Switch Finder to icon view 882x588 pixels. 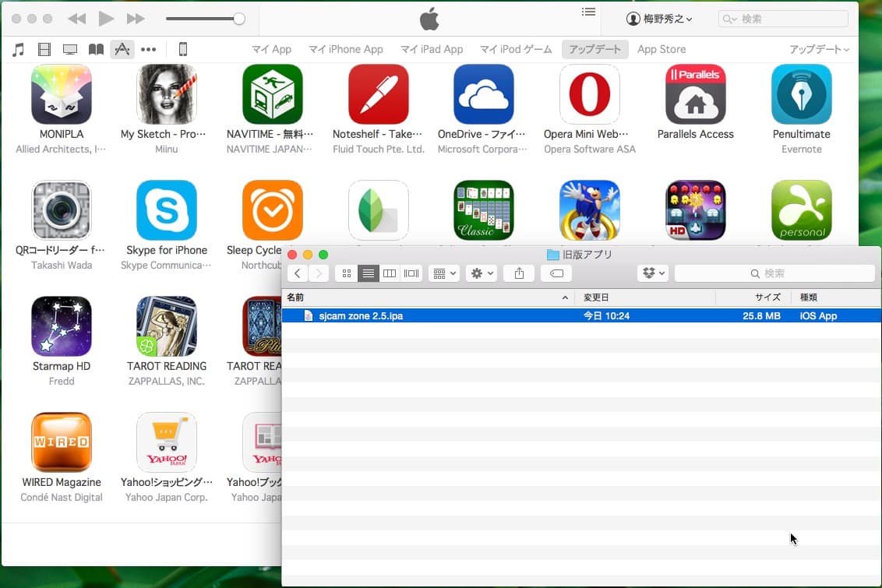pos(347,273)
